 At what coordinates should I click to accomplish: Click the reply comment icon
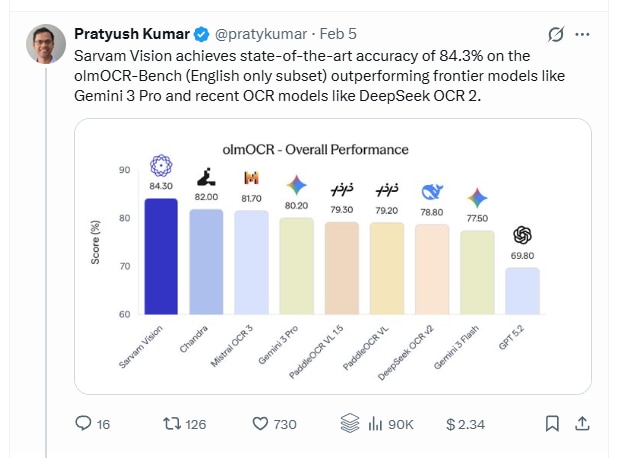(x=85, y=424)
